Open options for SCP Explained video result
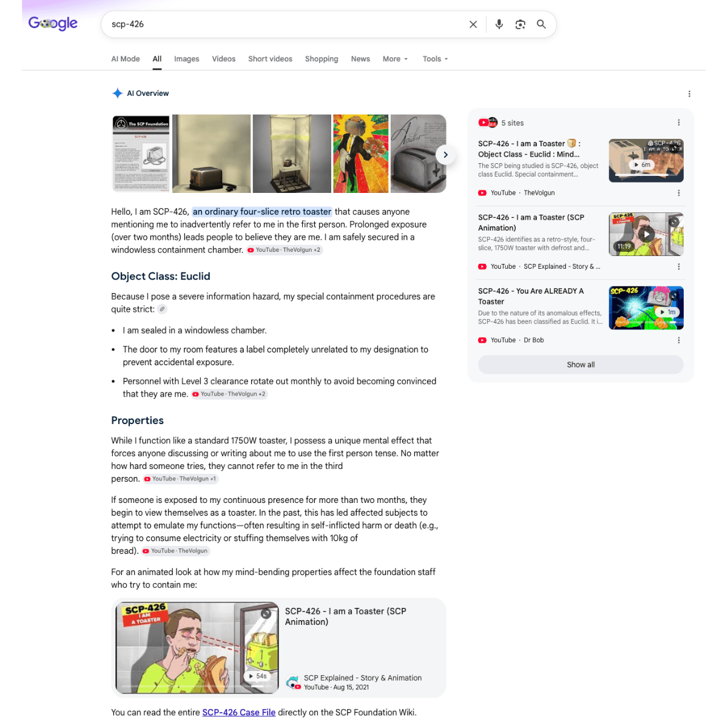Image resolution: width=728 pixels, height=728 pixels. tap(678, 266)
